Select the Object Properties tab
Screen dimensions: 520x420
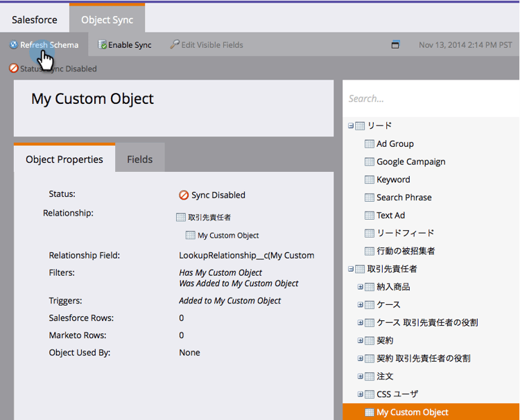click(x=64, y=159)
